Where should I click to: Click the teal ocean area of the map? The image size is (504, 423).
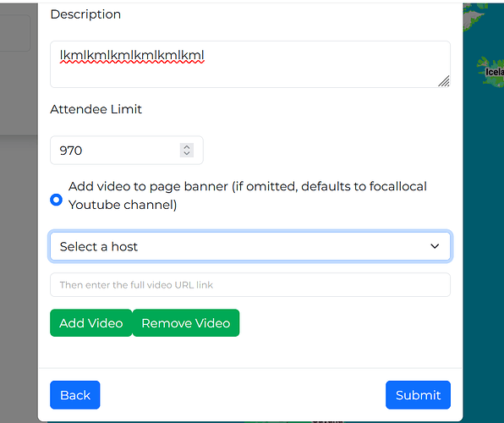[484, 225]
